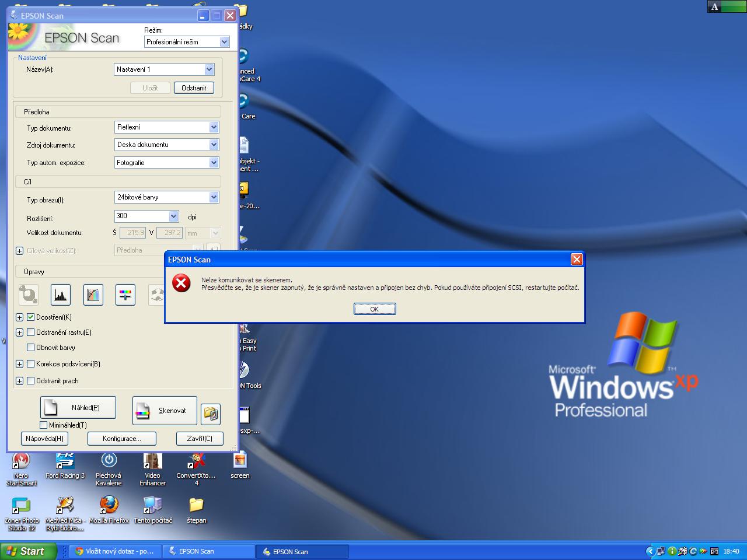The image size is (747, 560).
Task: Click the Odstranit button
Action: tap(194, 88)
